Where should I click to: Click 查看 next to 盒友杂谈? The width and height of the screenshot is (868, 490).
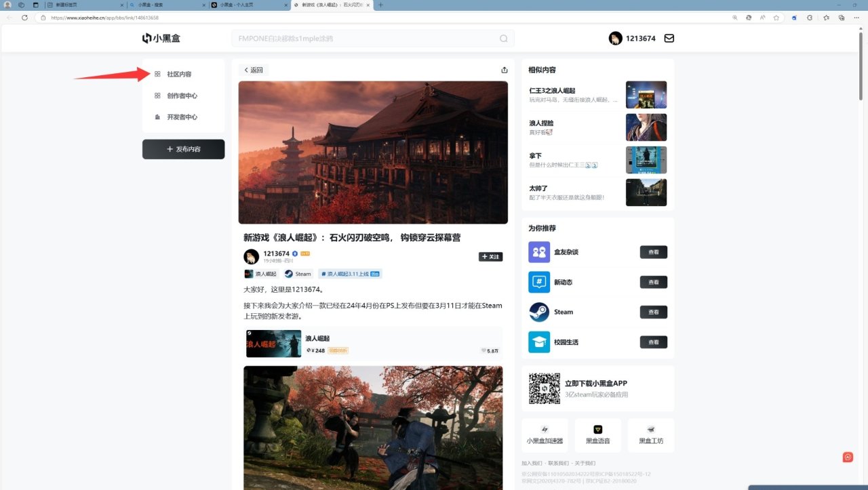pos(654,252)
